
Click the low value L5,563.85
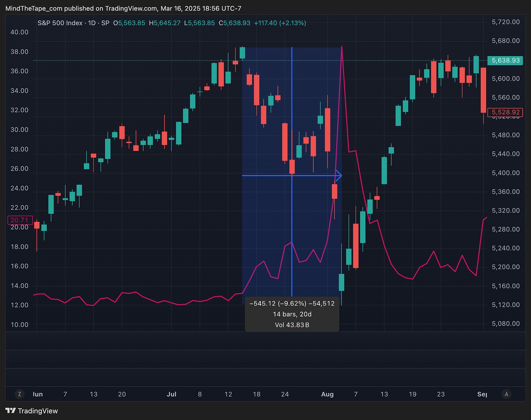tap(199, 23)
